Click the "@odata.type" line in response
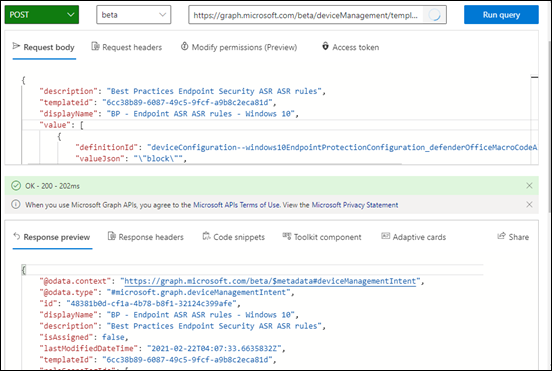The width and height of the screenshot is (552, 371). 167,292
